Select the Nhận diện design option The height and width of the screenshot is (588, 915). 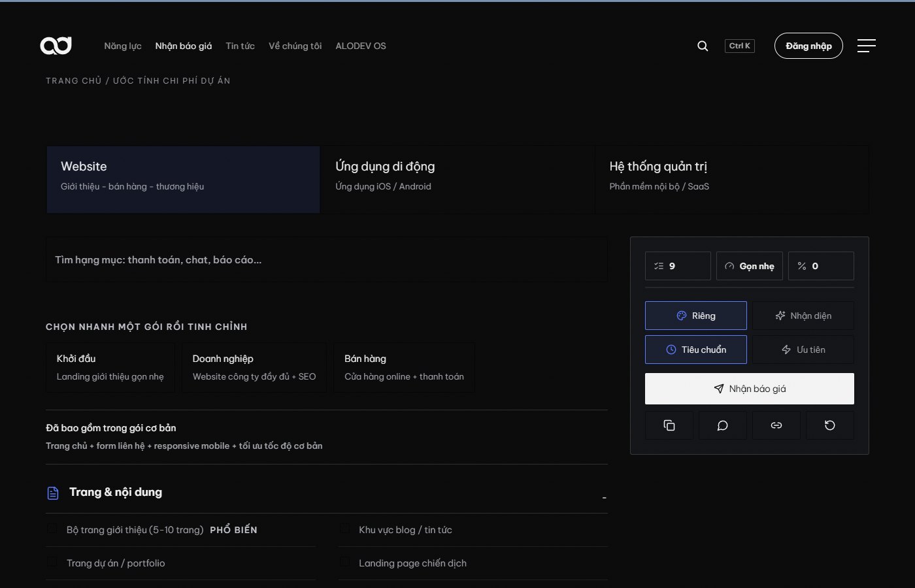[803, 316]
